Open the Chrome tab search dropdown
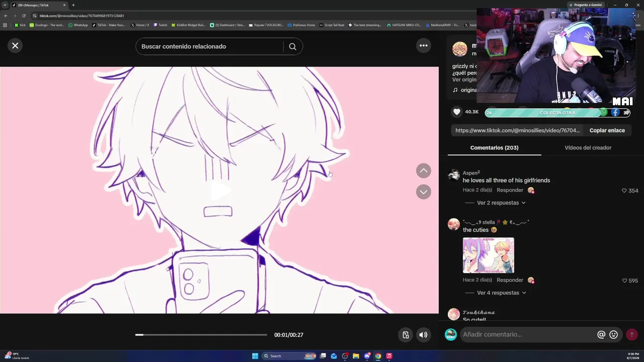The image size is (644, 362). pyautogui.click(x=5, y=5)
